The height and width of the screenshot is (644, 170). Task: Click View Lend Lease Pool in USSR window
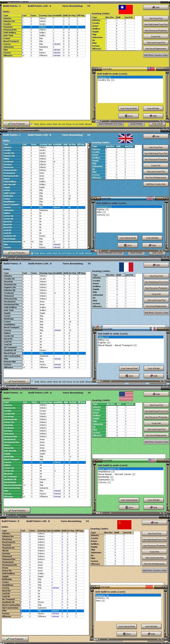pos(154,558)
